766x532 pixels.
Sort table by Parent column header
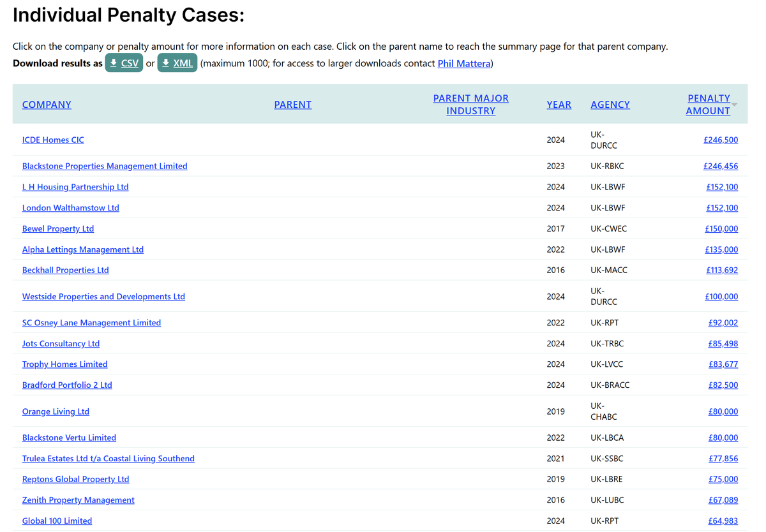pyautogui.click(x=293, y=105)
